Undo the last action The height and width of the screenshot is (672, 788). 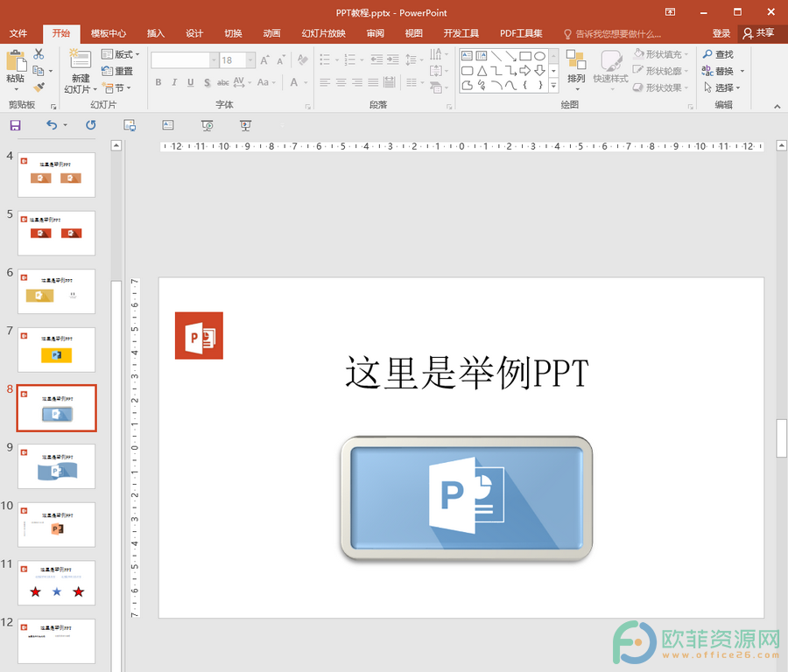pyautogui.click(x=52, y=125)
